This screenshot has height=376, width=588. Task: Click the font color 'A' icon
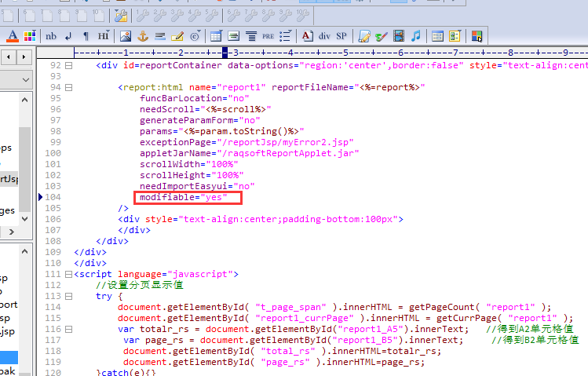click(11, 35)
